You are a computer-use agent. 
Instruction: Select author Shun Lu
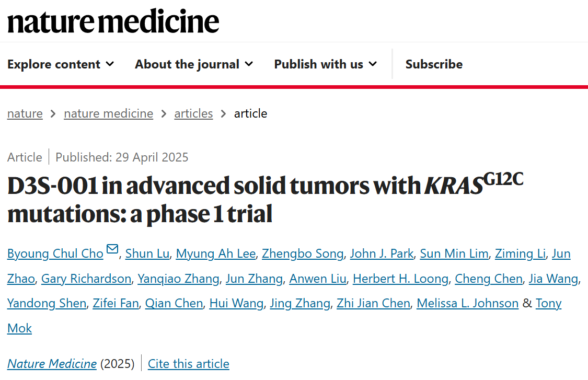click(x=147, y=254)
